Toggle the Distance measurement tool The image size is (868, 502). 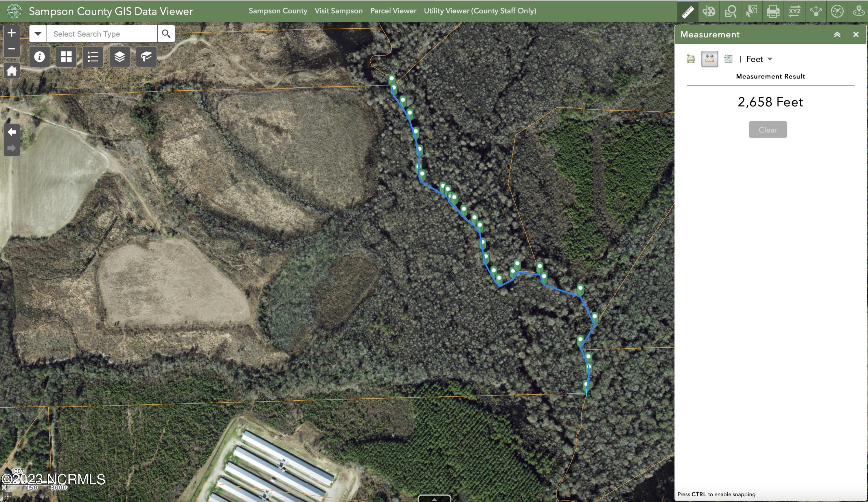click(x=709, y=59)
